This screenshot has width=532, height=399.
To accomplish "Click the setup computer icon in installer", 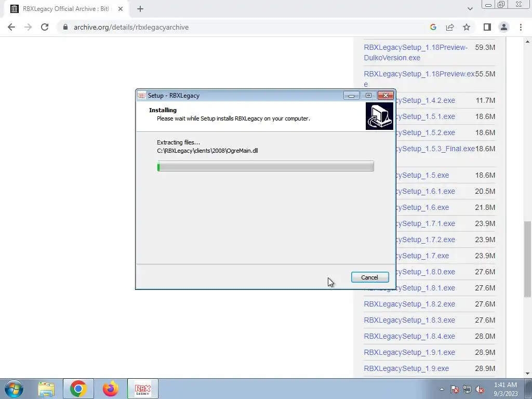I will coord(379,116).
